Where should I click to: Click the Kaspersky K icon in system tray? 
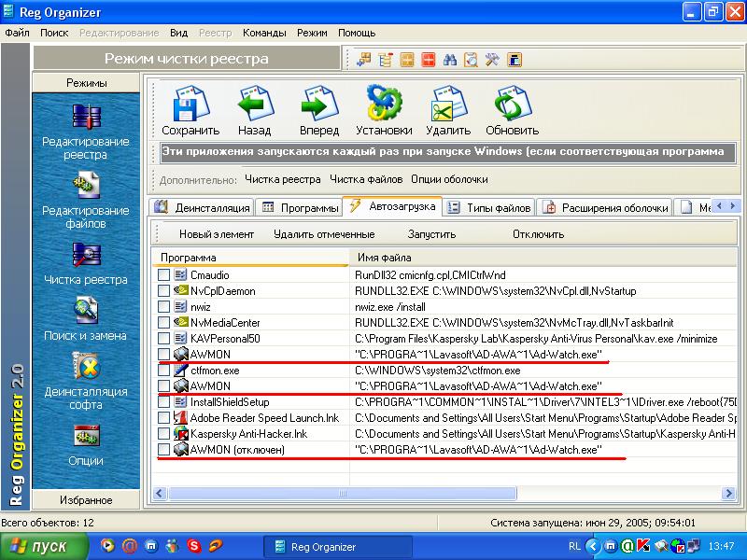643,546
